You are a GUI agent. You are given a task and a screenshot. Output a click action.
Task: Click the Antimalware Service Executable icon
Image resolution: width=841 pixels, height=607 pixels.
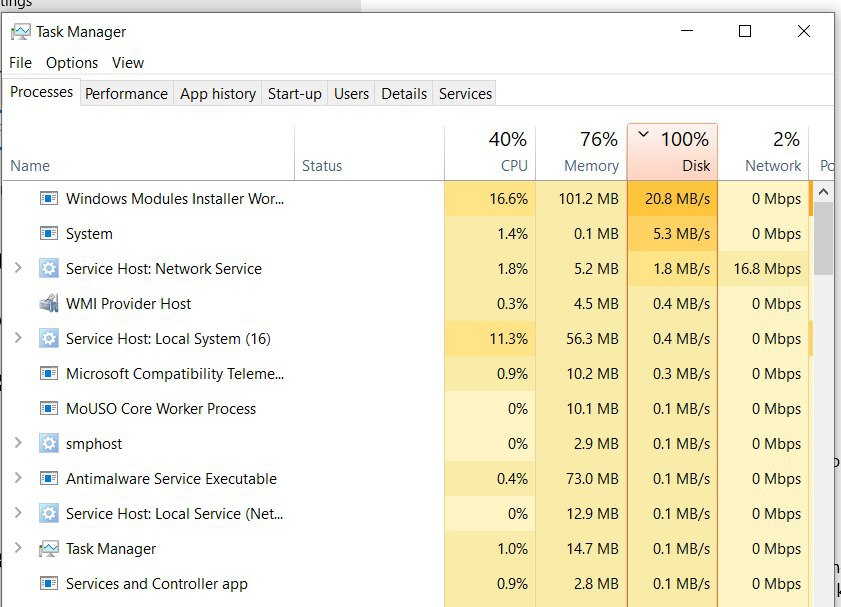(x=49, y=478)
